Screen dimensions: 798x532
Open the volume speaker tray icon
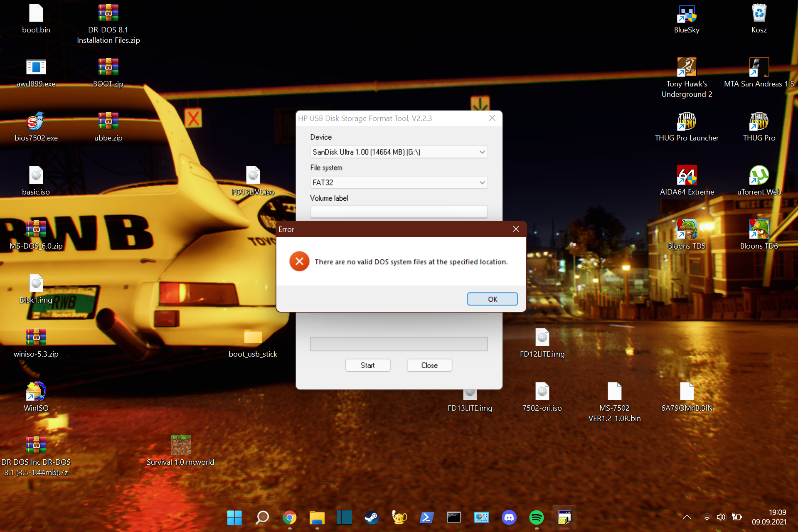(721, 517)
